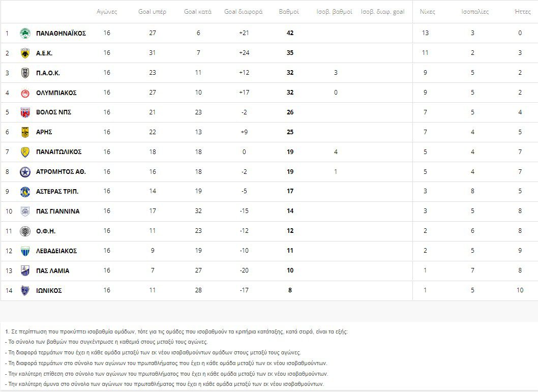Open the ΠΑΝΑΘΗΝΑΪΚΟΣ team name link

tap(61, 33)
